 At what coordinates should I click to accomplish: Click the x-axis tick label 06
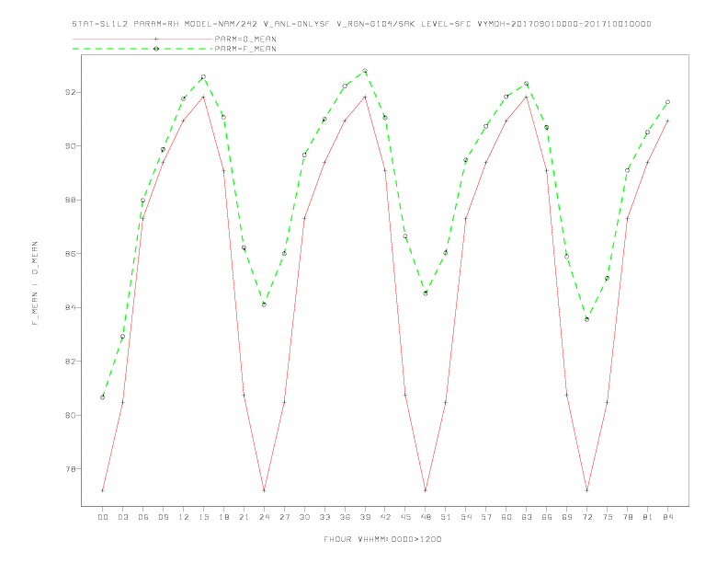pos(143,517)
